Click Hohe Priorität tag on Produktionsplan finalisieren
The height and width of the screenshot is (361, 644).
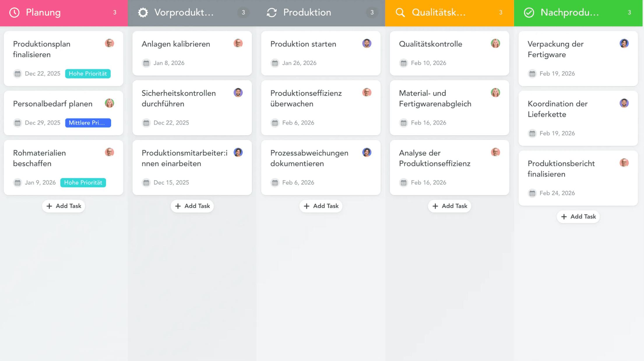pyautogui.click(x=88, y=74)
